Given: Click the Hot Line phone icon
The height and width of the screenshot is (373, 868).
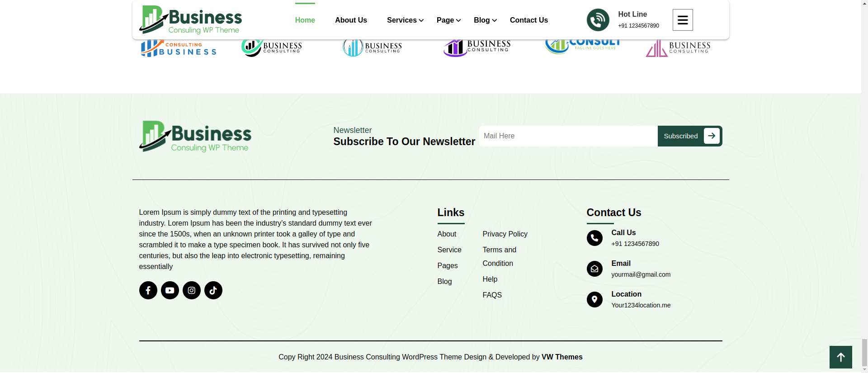Looking at the screenshot, I should [598, 20].
